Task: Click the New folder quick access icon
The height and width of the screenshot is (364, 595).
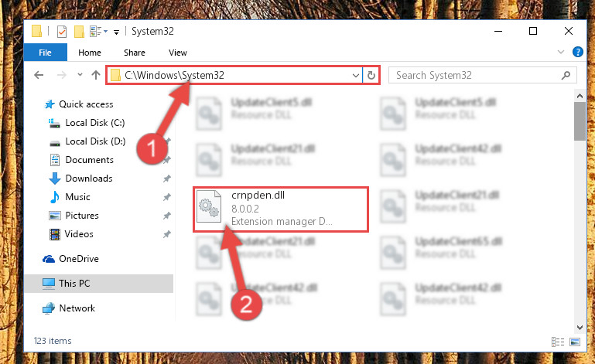Action: (x=79, y=32)
